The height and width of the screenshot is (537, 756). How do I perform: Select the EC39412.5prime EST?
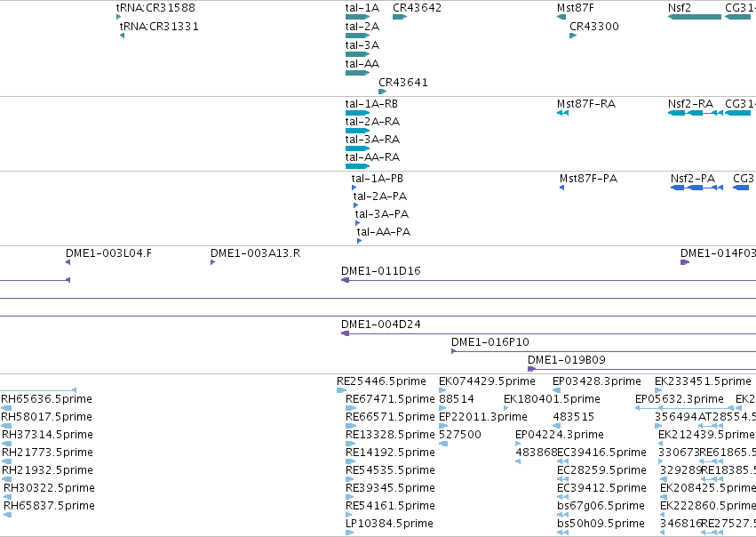pos(562,498)
